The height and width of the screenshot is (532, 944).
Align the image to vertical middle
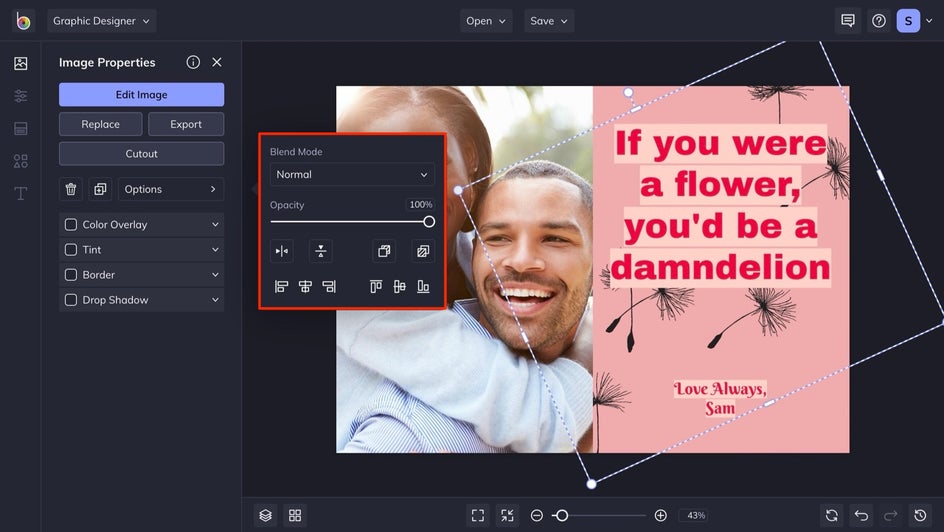(400, 286)
